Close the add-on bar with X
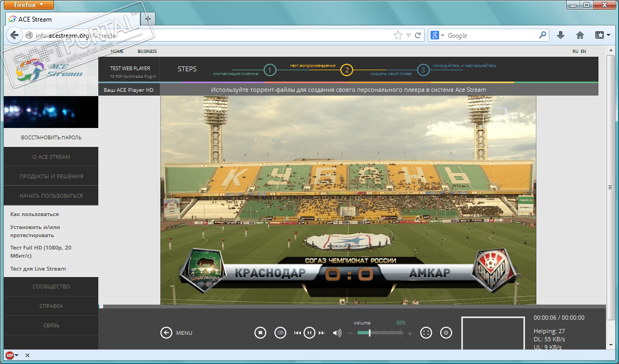 (27, 355)
